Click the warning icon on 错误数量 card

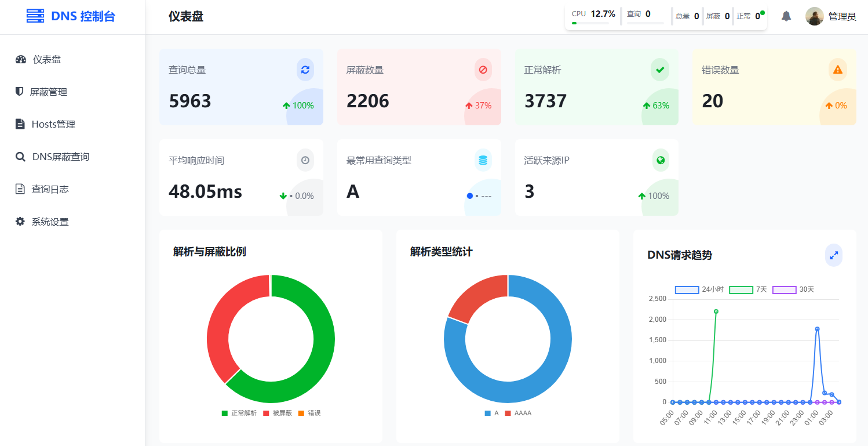pos(837,69)
